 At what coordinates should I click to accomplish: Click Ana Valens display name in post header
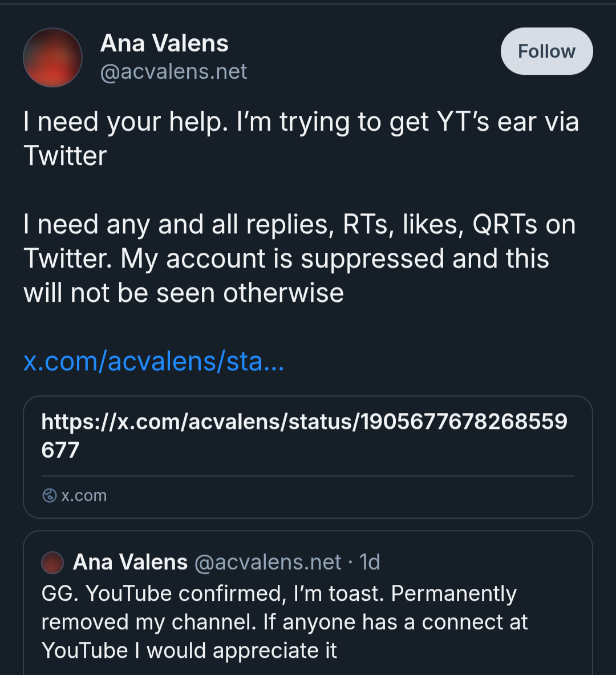[164, 43]
